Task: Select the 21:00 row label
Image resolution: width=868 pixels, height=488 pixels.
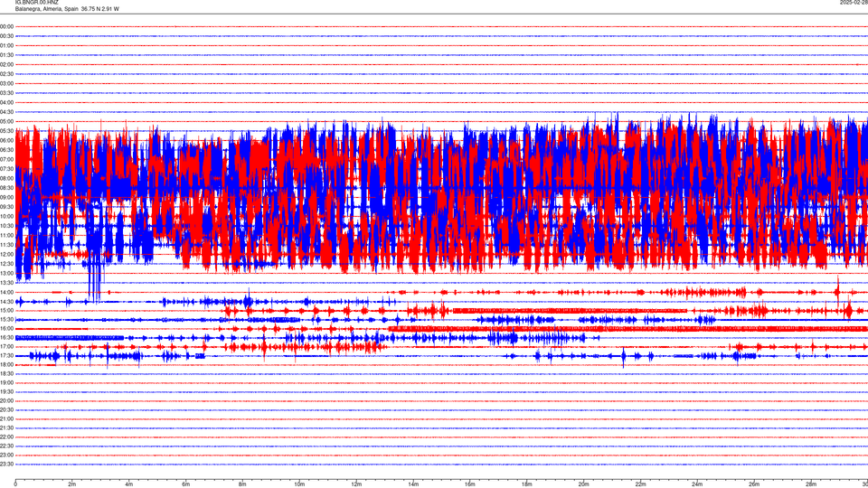Action: tap(6, 418)
